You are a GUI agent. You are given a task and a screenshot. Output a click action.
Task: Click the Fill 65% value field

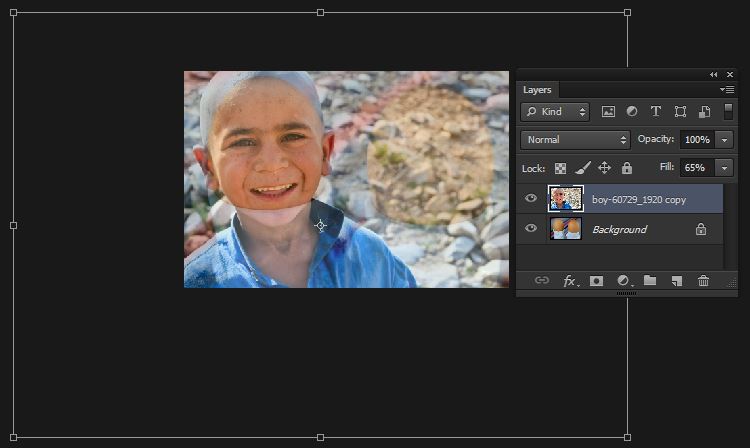click(697, 168)
